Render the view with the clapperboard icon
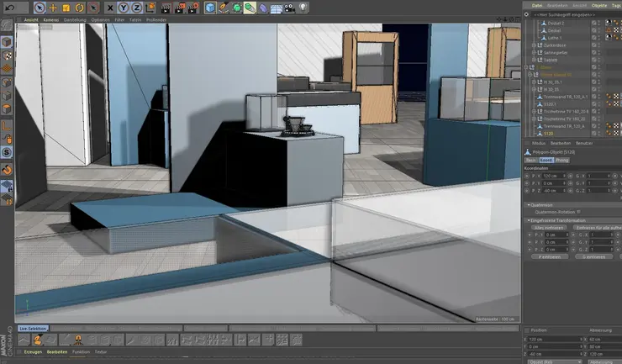The height and width of the screenshot is (364, 622). pos(164,8)
